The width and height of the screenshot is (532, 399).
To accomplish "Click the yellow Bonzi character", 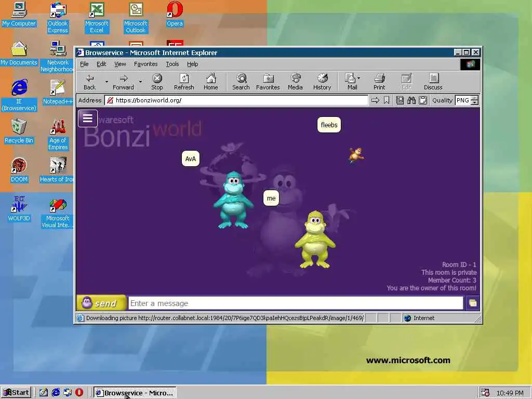I will coord(315,240).
